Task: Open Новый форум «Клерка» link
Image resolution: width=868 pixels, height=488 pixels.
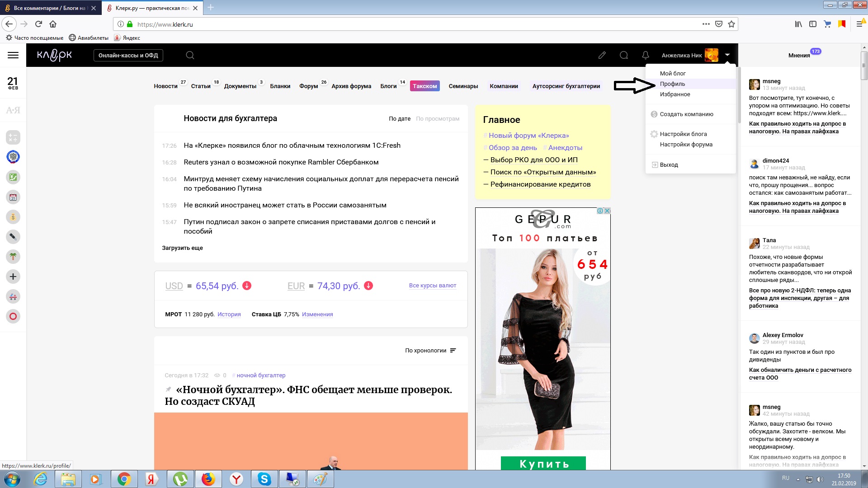Action: [528, 135]
